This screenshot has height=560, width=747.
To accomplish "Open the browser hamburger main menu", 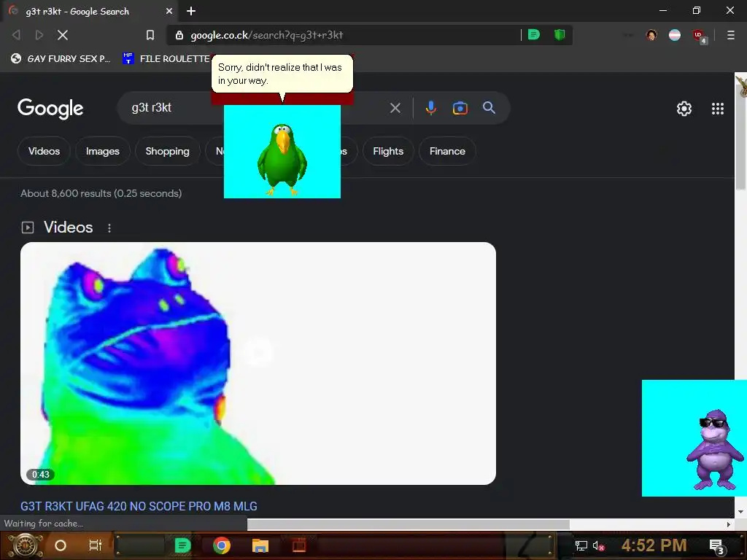I will pos(730,35).
